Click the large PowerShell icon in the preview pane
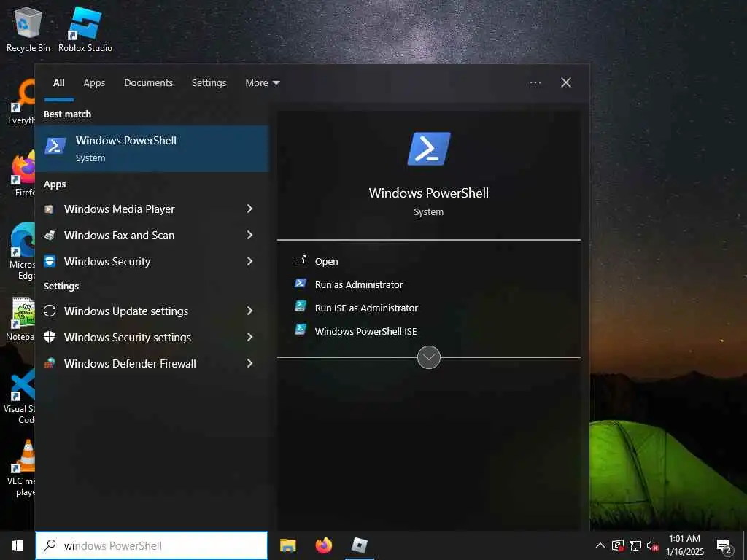This screenshot has width=747, height=560. tap(429, 149)
